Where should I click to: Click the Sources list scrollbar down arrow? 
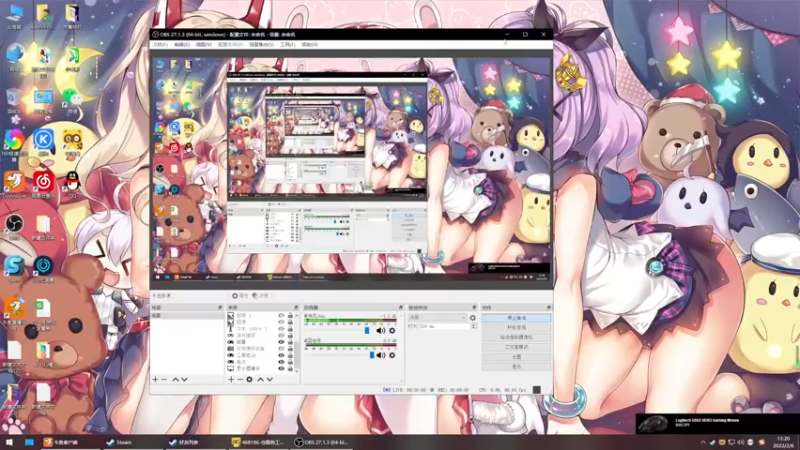(297, 371)
